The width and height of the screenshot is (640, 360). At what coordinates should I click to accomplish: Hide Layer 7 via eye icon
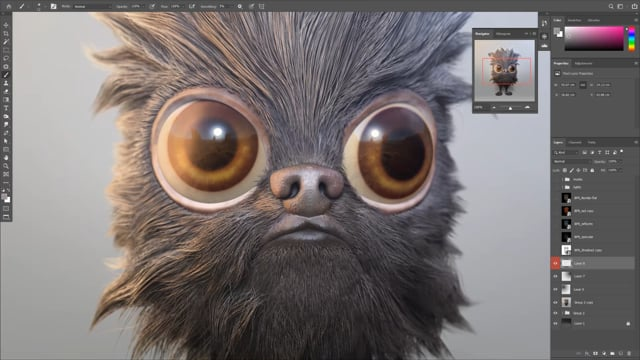556,276
